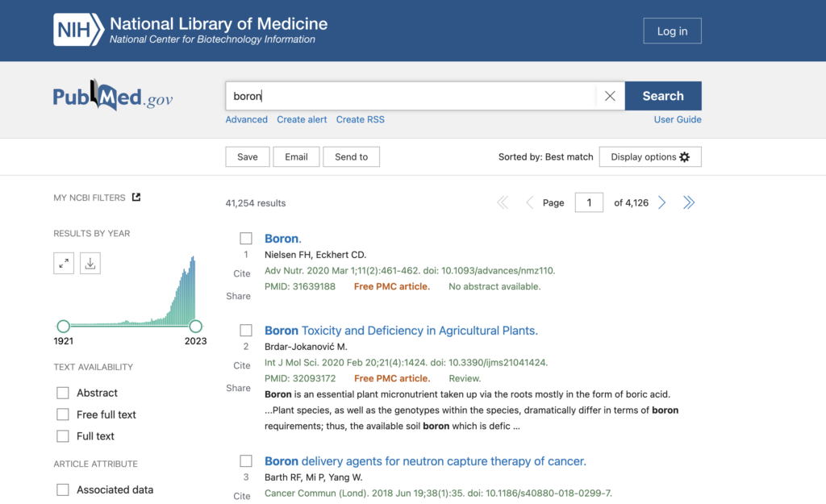Open the Advanced search link
The image size is (826, 504).
(247, 119)
